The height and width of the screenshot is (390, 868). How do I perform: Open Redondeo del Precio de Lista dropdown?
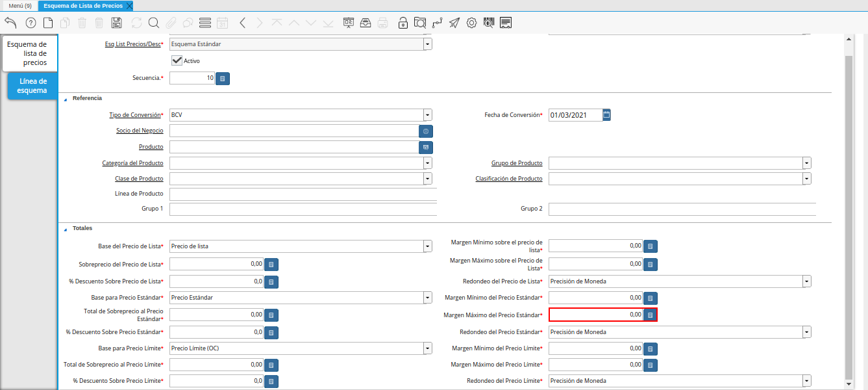806,281
